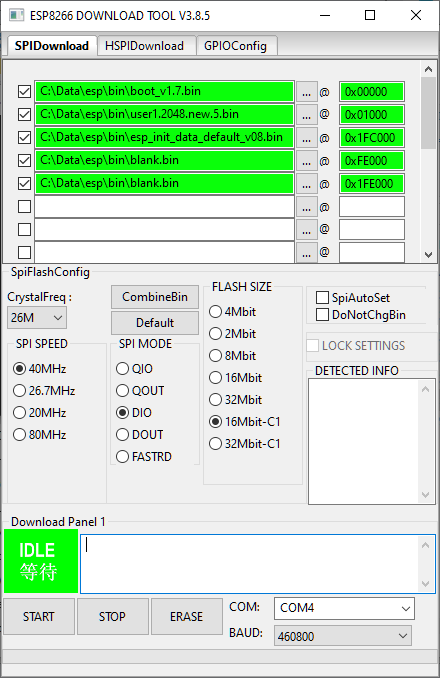The image size is (440, 678).
Task: Enable the SpiAutoSet checkbox
Action: 322,297
